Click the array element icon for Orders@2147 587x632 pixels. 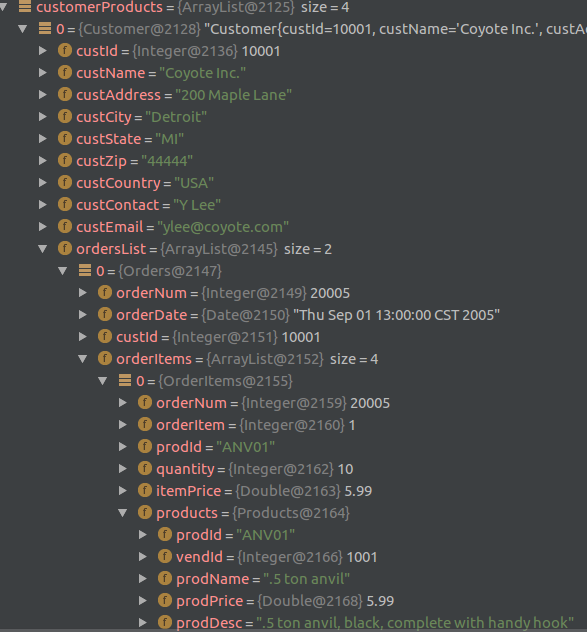85,270
